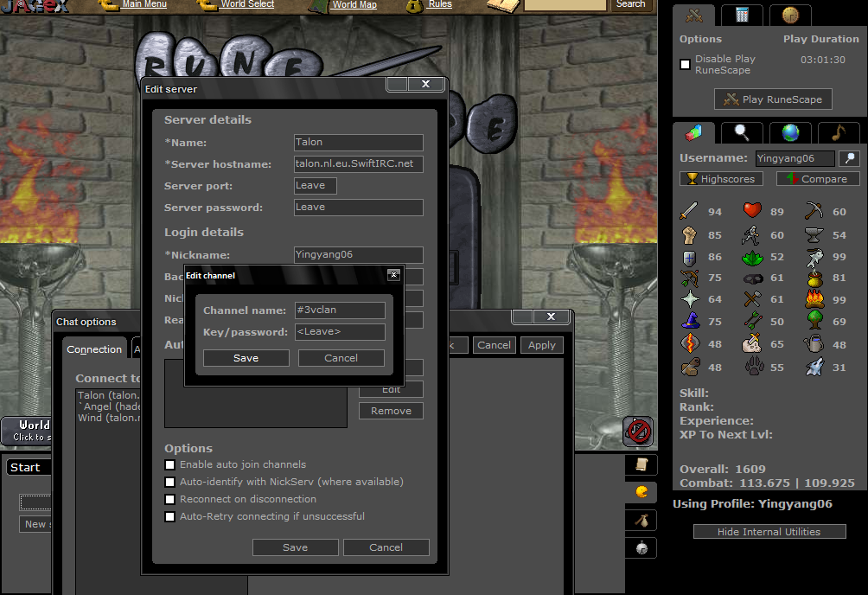Screen dimensions: 868x595
Task: Click the Farming watering can icon
Action: (814, 344)
